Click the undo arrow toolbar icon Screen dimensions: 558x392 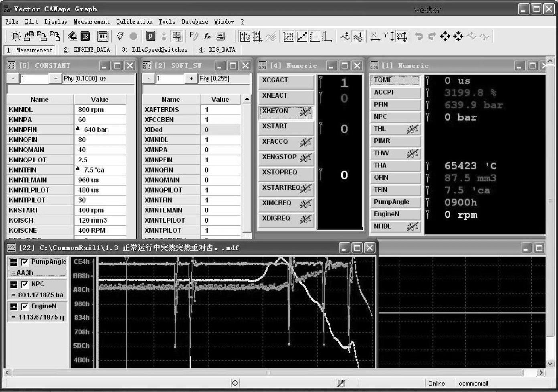click(x=419, y=36)
